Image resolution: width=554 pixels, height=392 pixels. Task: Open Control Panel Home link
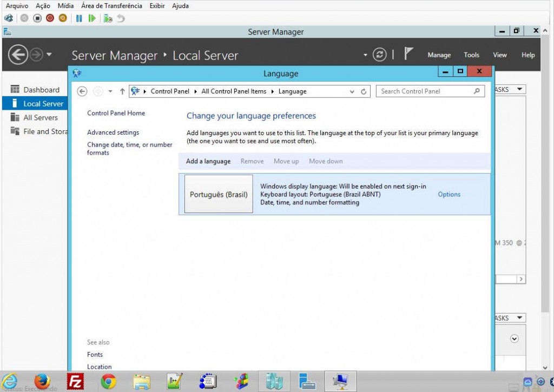(116, 113)
